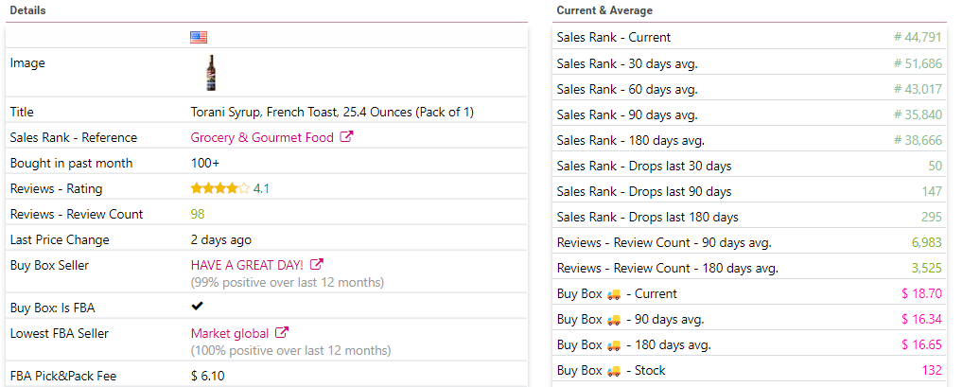Open the Torani Syrup bottle thumbnail
This screenshot has width=980, height=387.
pos(211,73)
